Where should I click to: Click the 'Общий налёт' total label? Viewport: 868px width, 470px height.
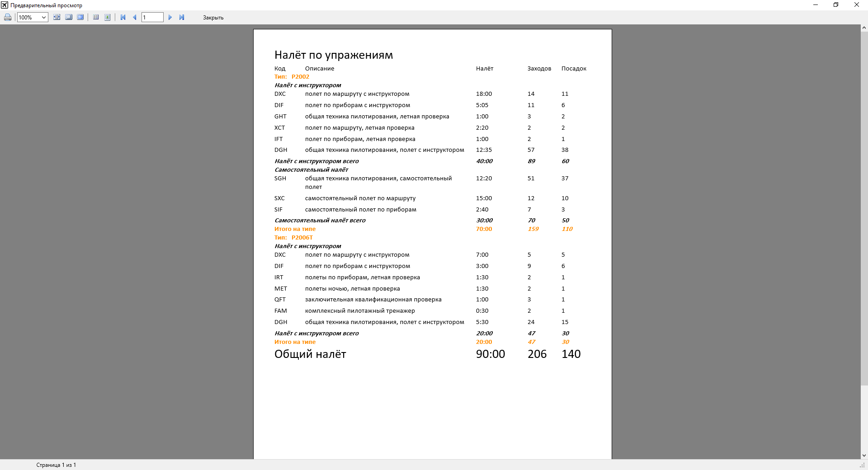310,354
